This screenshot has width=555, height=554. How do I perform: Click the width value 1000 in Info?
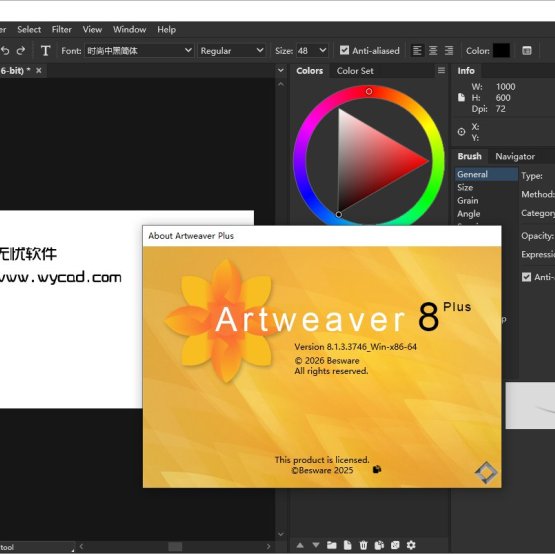(x=505, y=87)
